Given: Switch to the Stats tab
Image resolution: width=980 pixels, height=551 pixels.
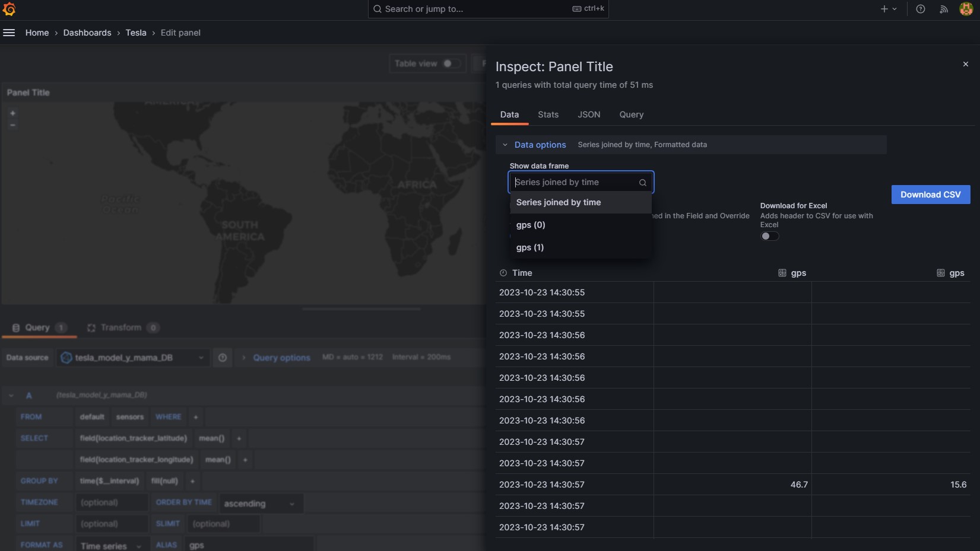Looking at the screenshot, I should tap(548, 114).
